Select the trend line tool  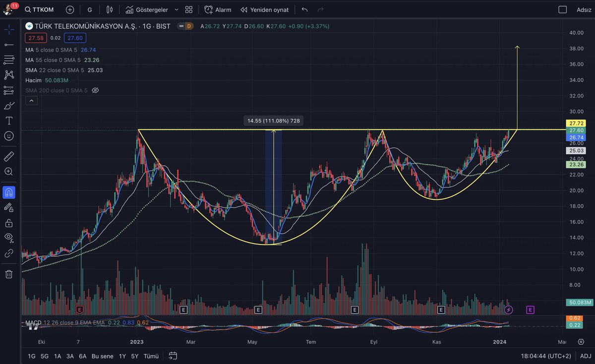[9, 45]
